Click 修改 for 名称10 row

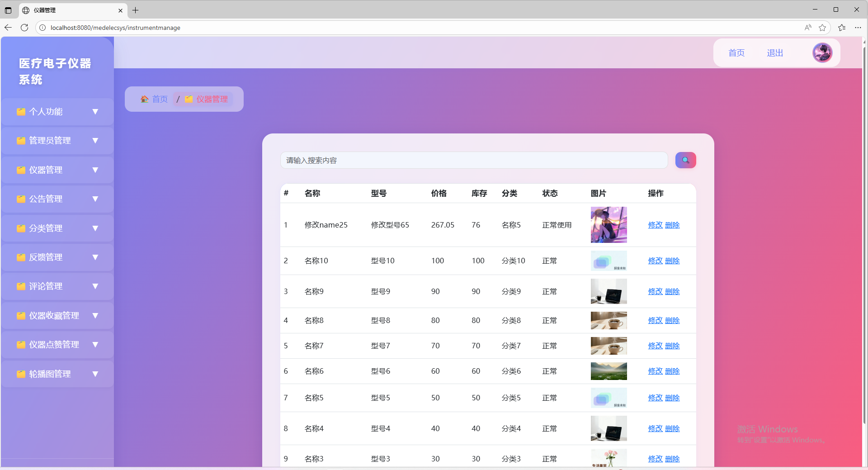click(655, 261)
